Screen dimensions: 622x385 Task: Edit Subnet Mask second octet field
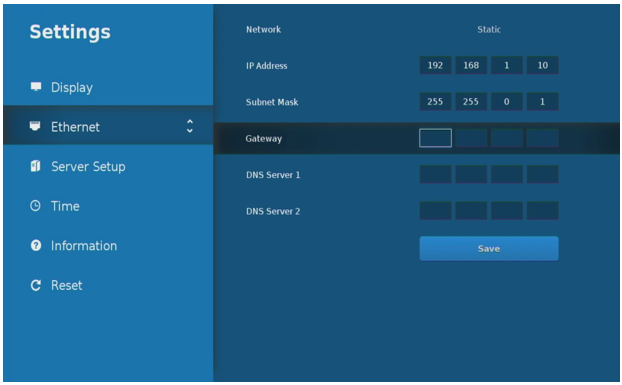click(471, 102)
